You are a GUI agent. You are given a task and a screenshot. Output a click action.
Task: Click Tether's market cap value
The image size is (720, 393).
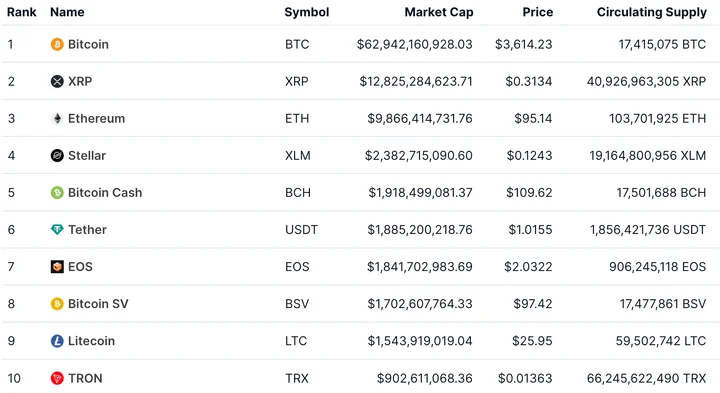420,230
